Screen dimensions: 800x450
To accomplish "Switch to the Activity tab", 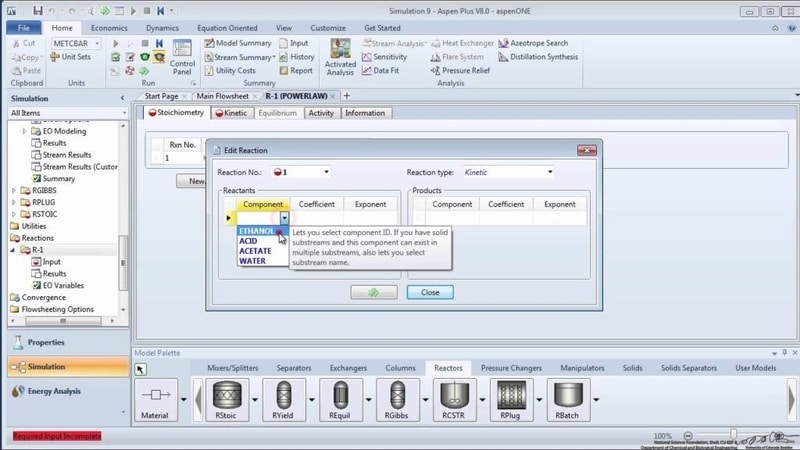I will [x=321, y=113].
